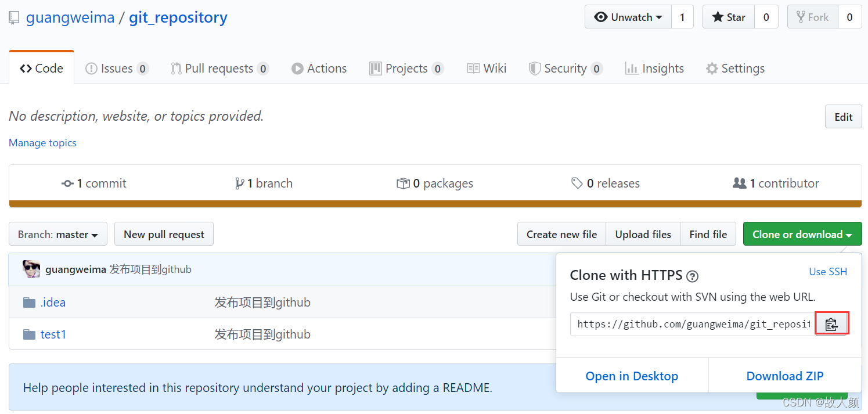This screenshot has height=414, width=868.
Task: View the Insights tab
Action: pyautogui.click(x=654, y=69)
